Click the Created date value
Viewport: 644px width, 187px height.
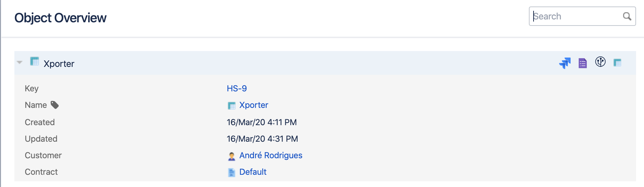point(262,122)
